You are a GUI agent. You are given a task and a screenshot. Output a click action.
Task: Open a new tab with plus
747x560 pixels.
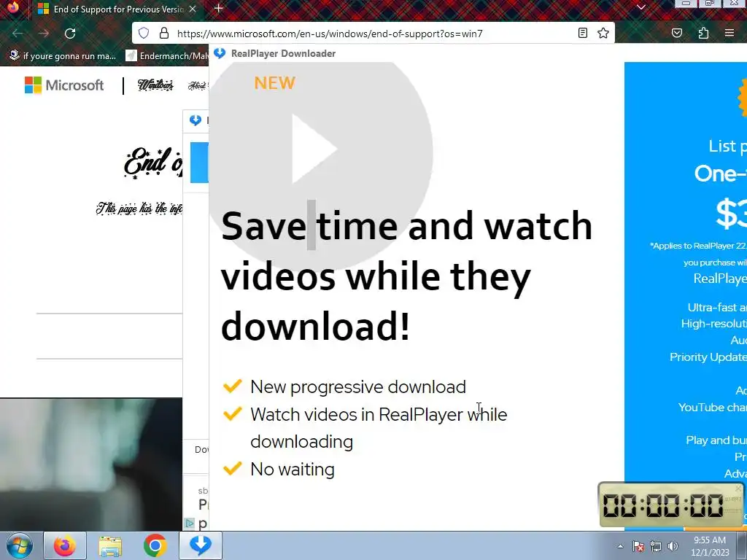pyautogui.click(x=218, y=8)
